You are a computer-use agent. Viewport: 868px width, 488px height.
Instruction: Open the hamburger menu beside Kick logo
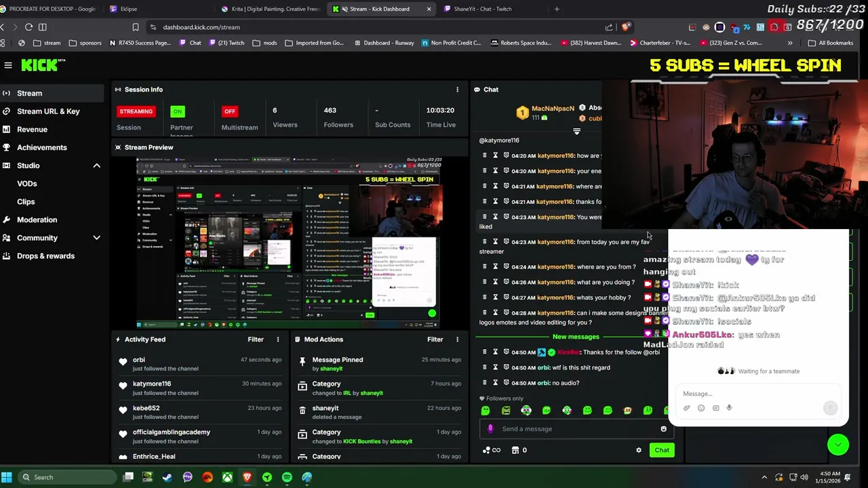click(x=8, y=65)
